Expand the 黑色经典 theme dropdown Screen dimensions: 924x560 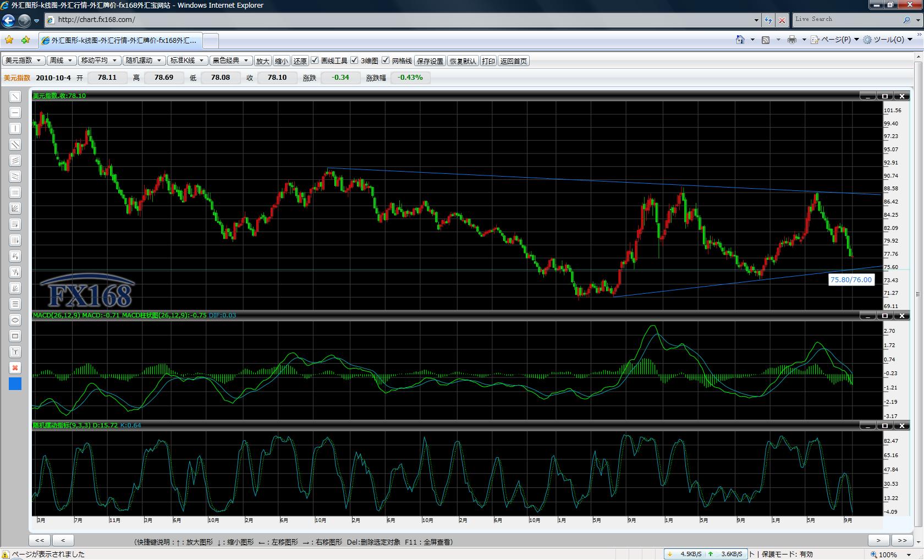(231, 61)
